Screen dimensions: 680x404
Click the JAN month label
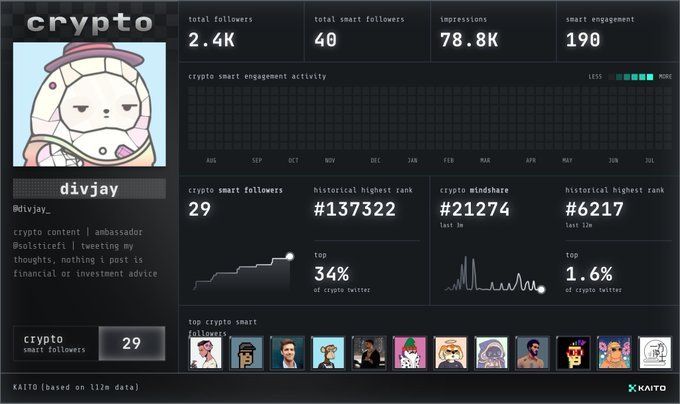click(412, 160)
